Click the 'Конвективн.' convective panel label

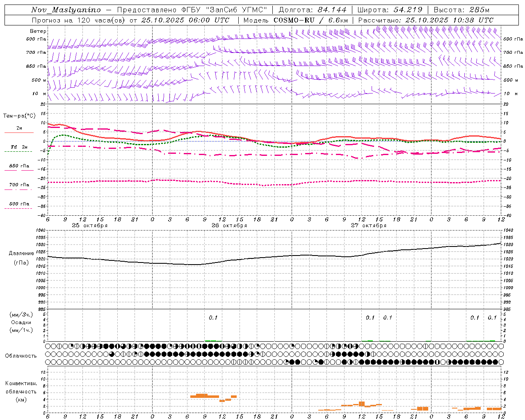click(21, 383)
